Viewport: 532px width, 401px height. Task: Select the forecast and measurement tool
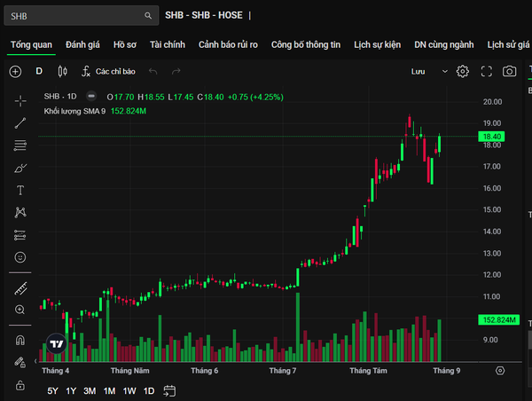20,235
